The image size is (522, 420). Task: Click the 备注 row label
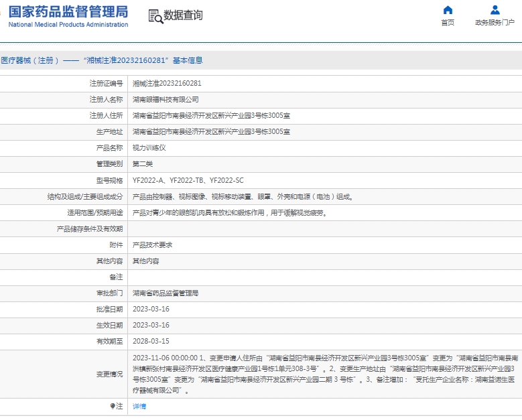point(116,277)
